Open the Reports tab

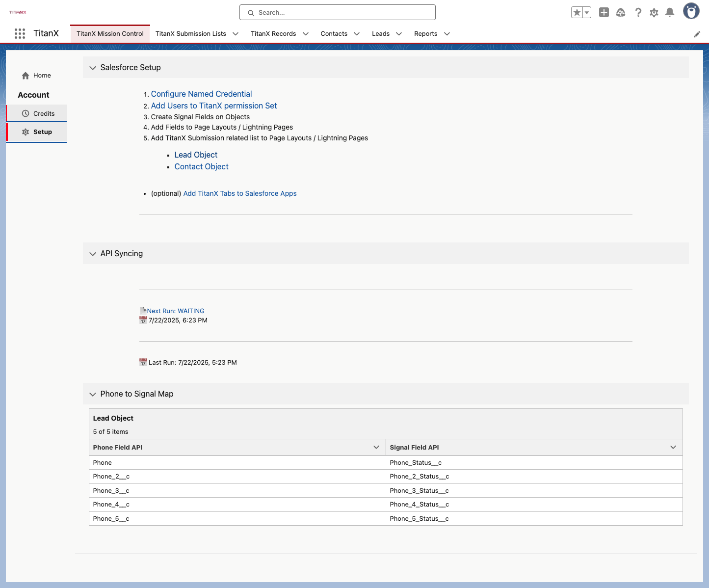pyautogui.click(x=426, y=34)
